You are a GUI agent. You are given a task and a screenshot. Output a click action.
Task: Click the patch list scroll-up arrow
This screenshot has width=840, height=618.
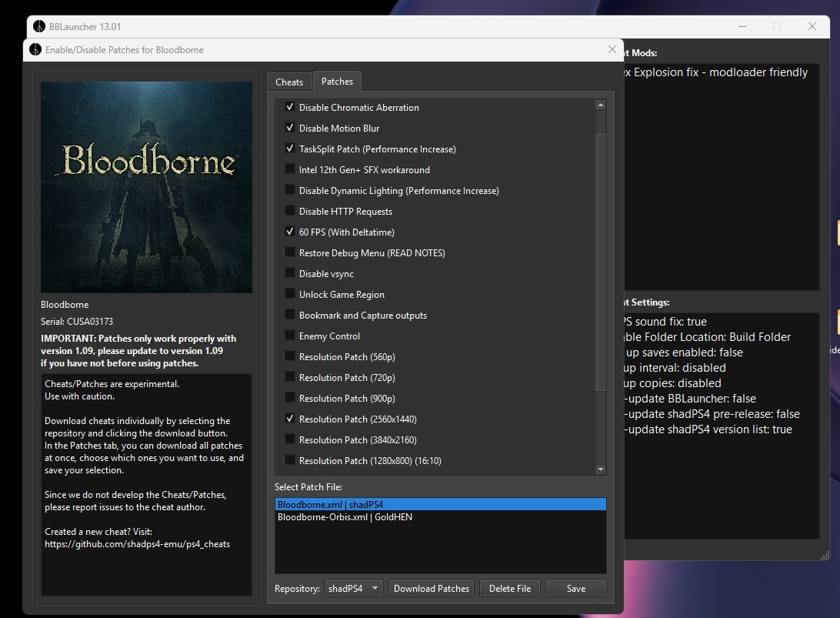pos(601,105)
